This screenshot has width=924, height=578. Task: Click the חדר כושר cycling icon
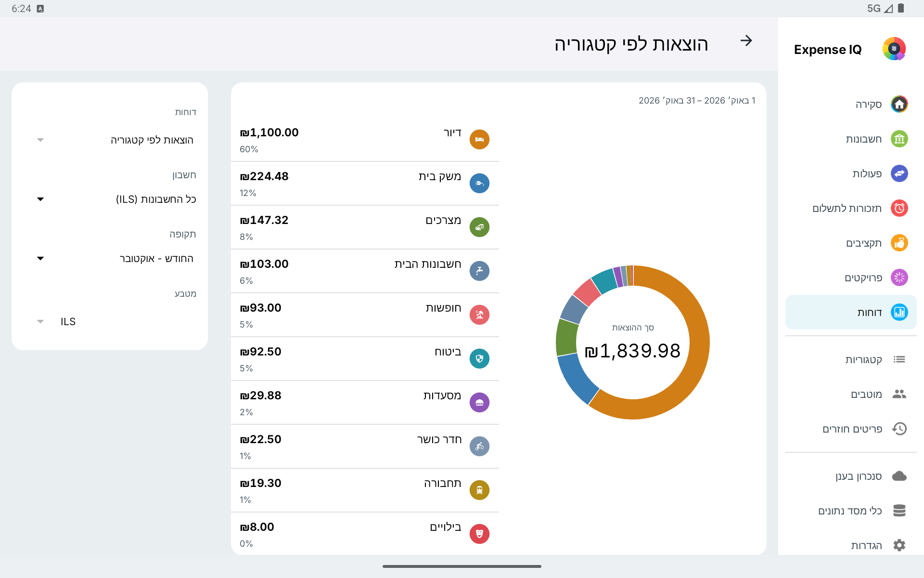479,446
